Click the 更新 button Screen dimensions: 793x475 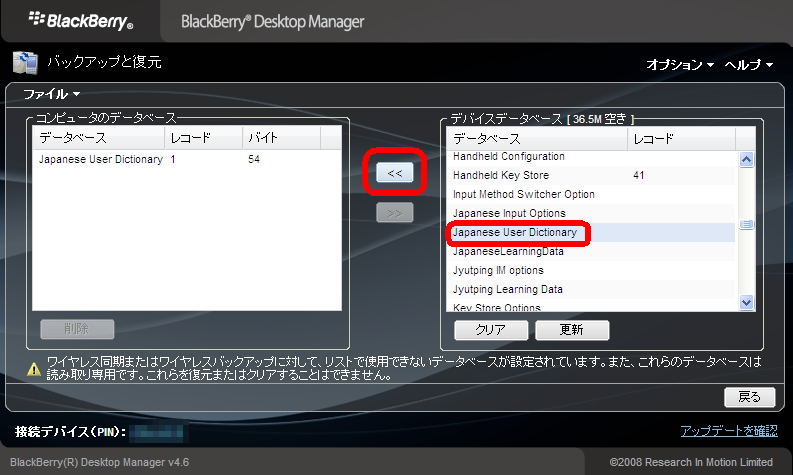572,330
